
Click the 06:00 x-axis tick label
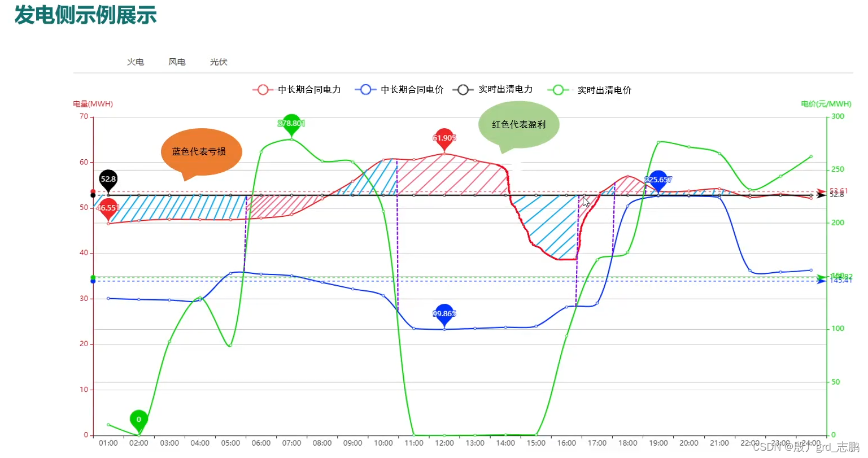(261, 443)
